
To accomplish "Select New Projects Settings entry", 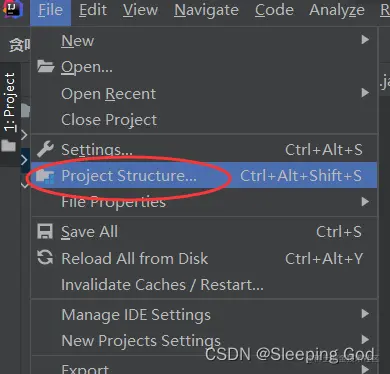I will click(141, 341).
